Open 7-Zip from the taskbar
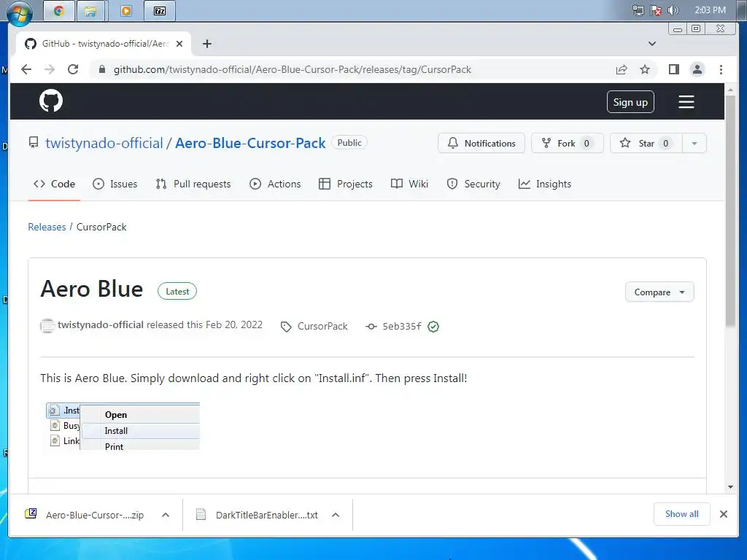This screenshot has height=560, width=747. tap(160, 11)
